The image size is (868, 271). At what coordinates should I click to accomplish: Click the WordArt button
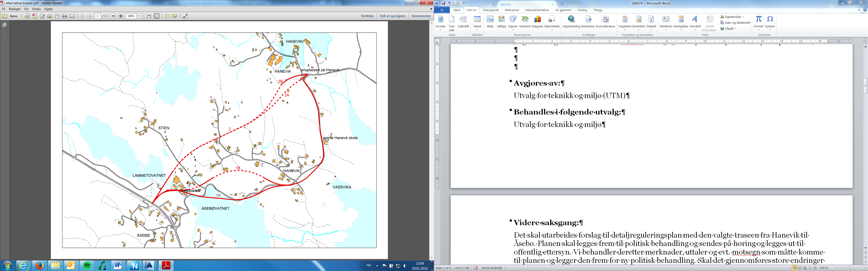695,23
